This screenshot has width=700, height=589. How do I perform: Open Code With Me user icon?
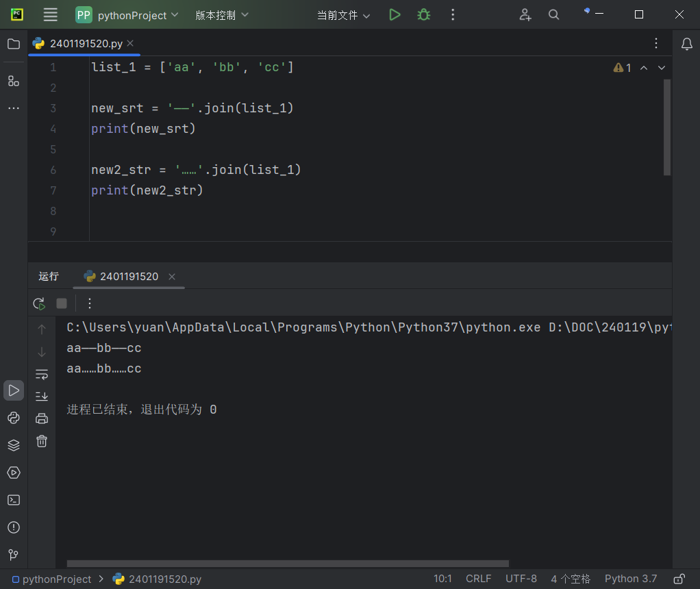click(525, 15)
